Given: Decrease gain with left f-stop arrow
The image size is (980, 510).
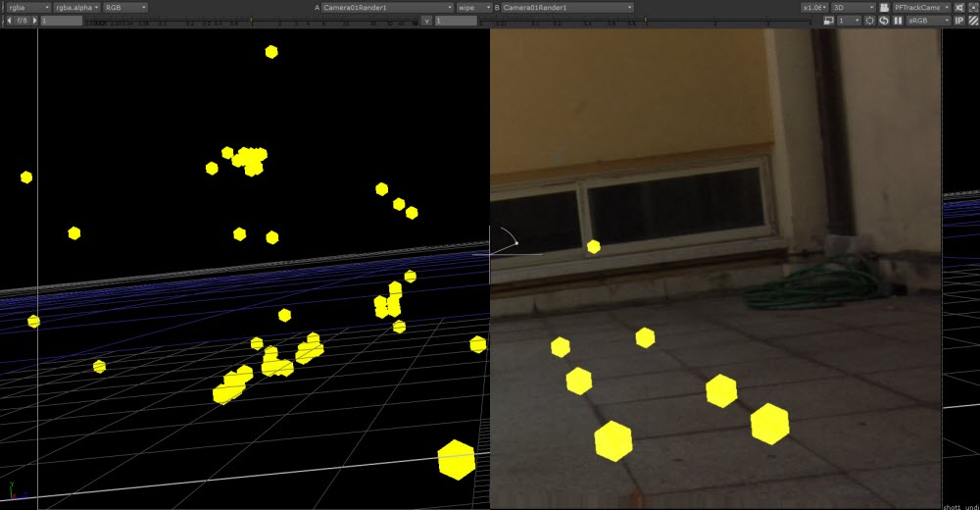Looking at the screenshot, I should point(9,21).
